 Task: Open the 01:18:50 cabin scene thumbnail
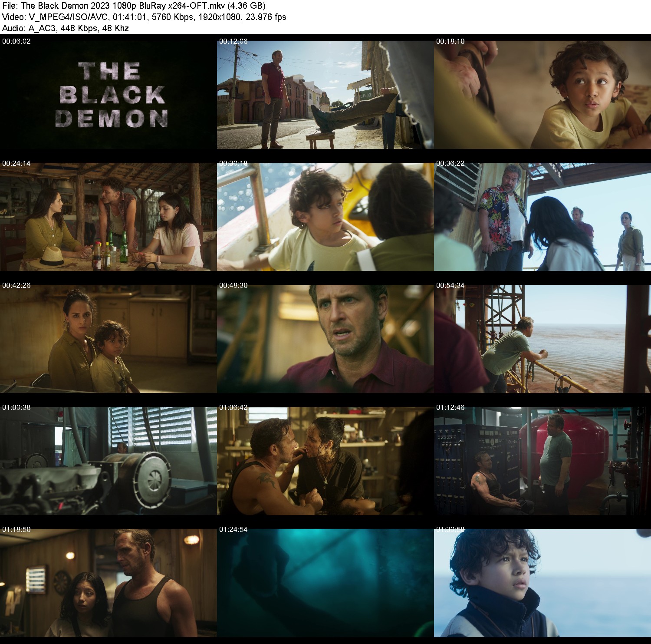108,583
